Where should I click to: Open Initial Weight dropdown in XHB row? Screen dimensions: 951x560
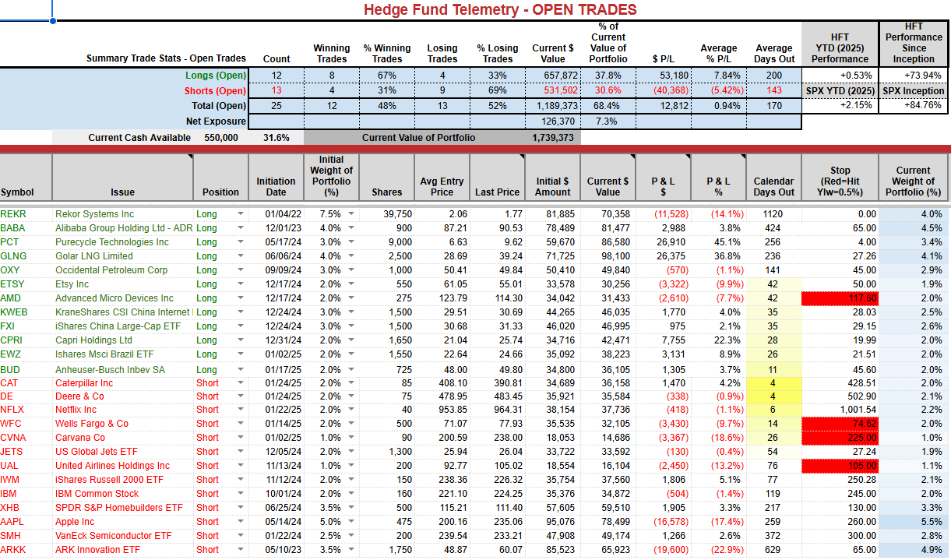[x=351, y=508]
